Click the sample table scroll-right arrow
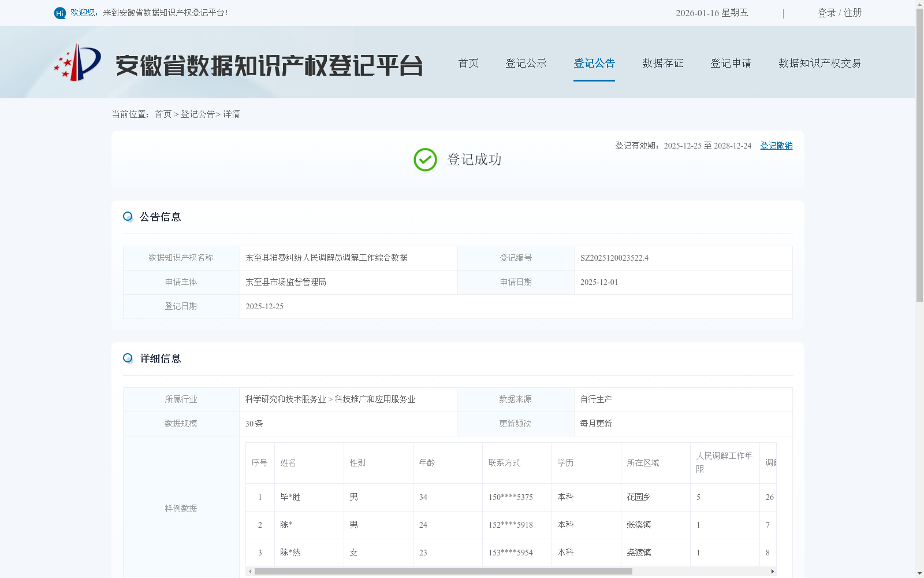This screenshot has height=578, width=924. click(772, 571)
